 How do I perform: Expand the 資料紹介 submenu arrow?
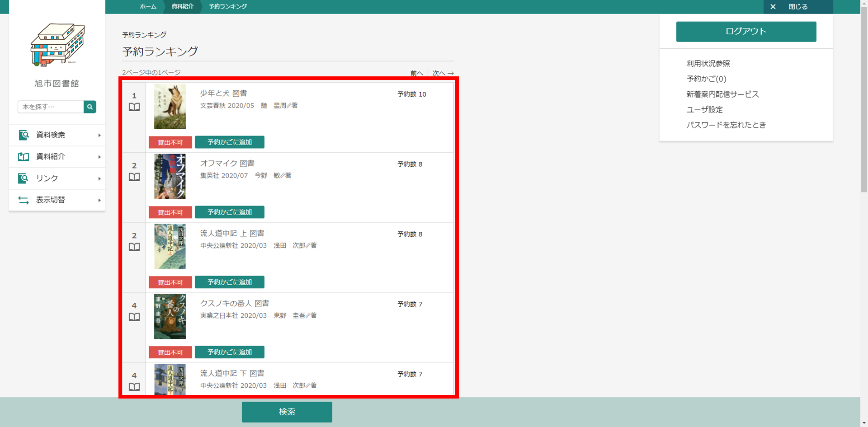(x=99, y=157)
